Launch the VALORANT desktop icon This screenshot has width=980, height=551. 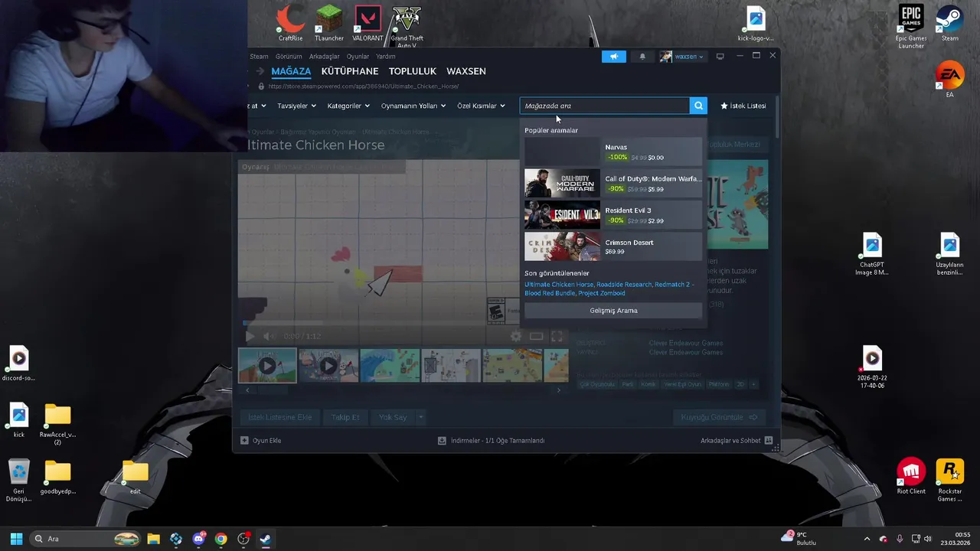point(368,23)
